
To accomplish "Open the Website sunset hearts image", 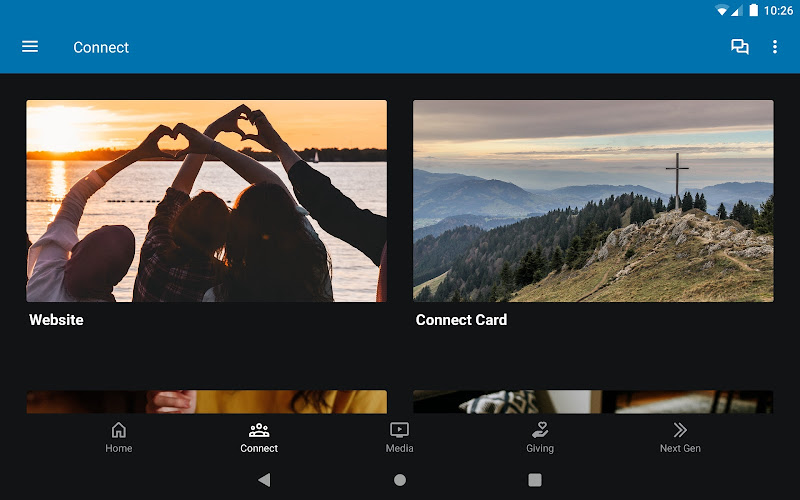I will 207,201.
